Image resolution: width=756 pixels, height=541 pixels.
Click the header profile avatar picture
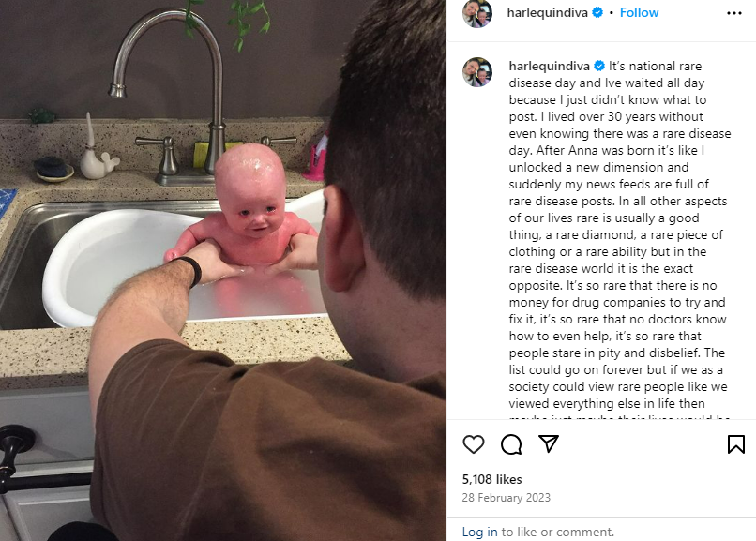(477, 13)
